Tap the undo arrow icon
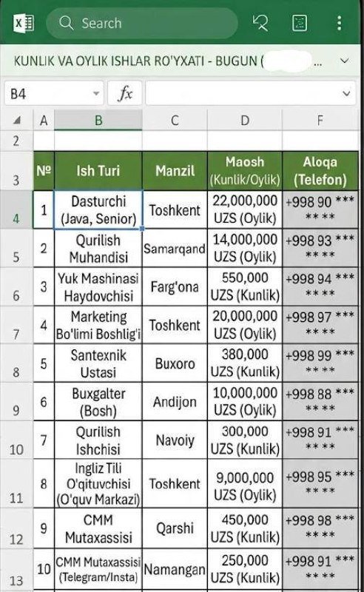 [x=260, y=23]
